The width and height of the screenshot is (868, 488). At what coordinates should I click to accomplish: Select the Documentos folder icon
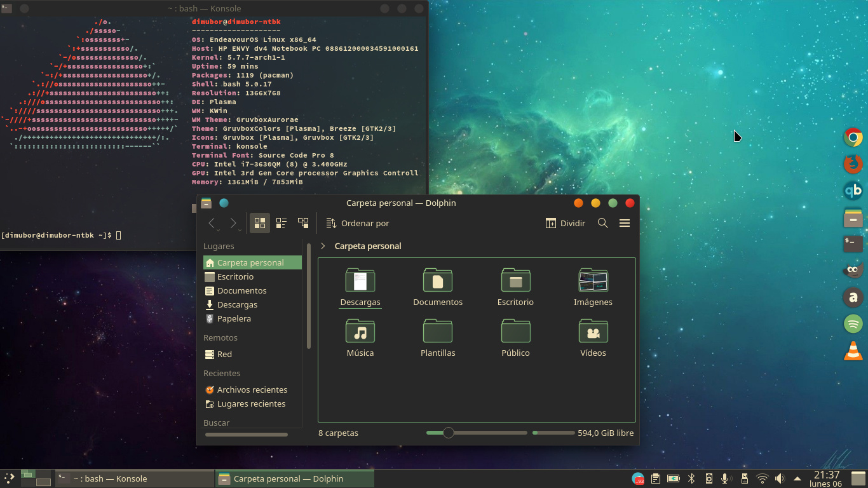coord(438,280)
